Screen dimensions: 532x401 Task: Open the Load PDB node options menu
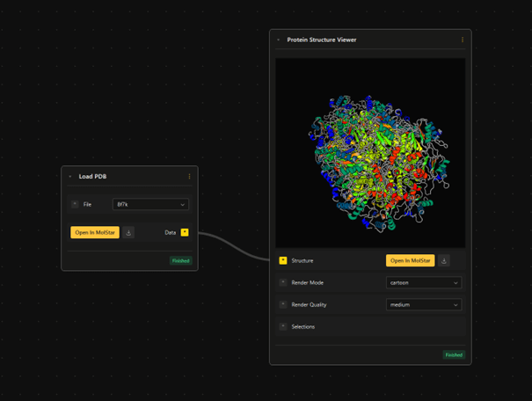coord(189,177)
